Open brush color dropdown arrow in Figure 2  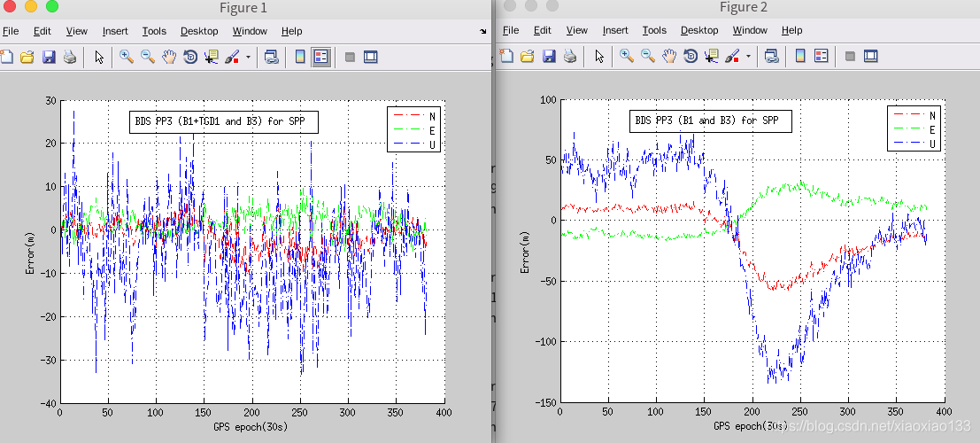pos(748,57)
